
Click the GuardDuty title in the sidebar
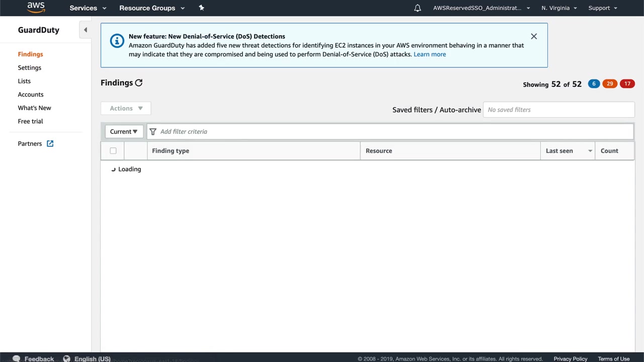(39, 30)
